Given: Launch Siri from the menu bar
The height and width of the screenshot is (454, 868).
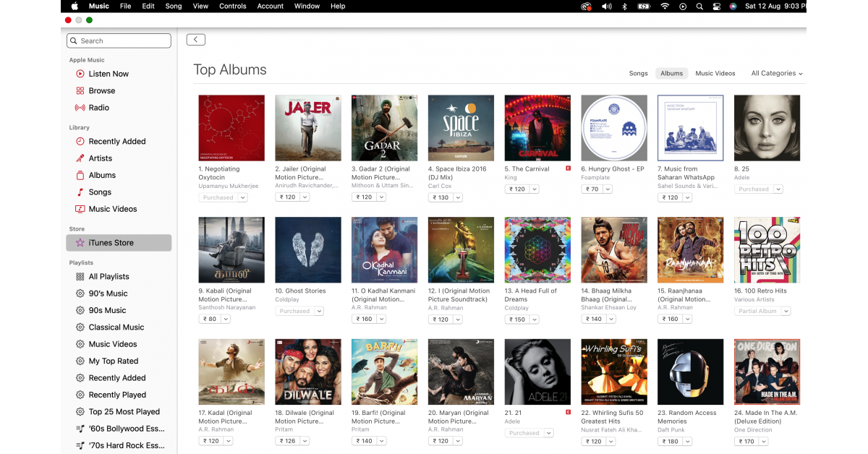Looking at the screenshot, I should [733, 7].
